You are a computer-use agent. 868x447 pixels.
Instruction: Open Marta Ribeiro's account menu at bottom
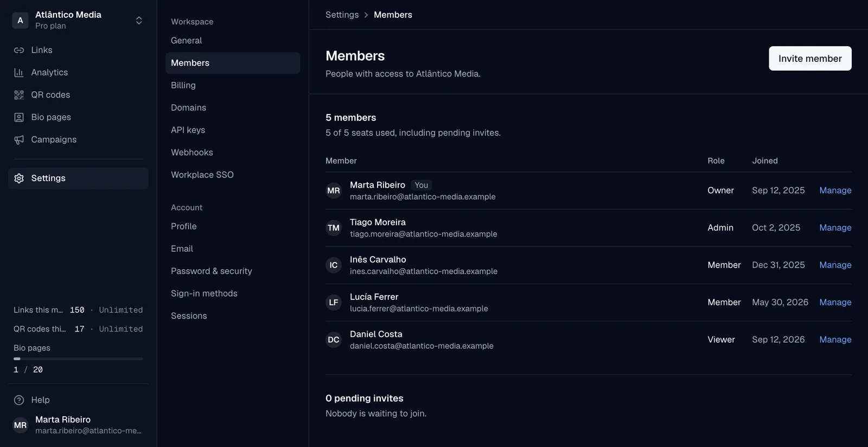click(78, 425)
